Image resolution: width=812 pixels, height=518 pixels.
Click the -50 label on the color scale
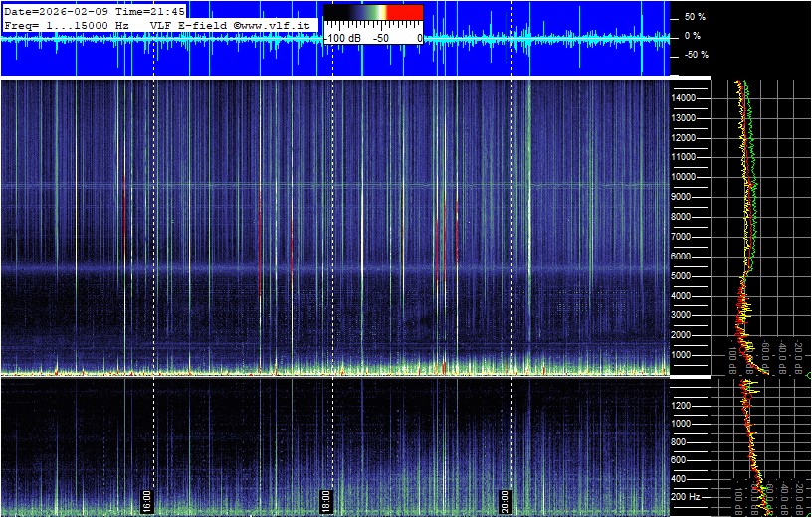point(383,37)
